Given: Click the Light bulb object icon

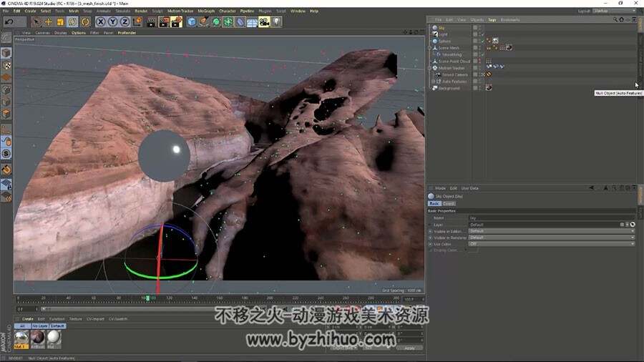Looking at the screenshot, I should [276, 21].
